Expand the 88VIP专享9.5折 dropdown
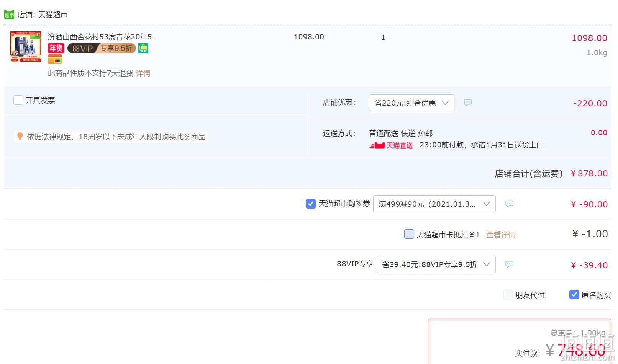Screen dimensions: 618x364 tap(436, 264)
